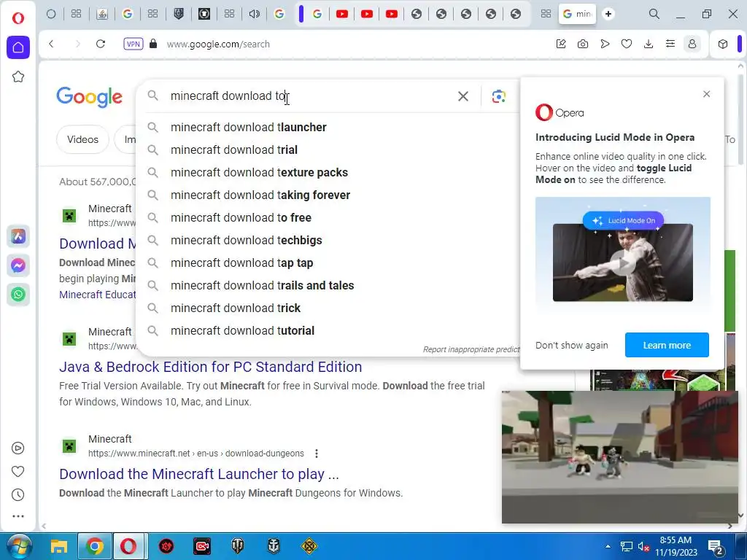Select suggestion 'minecraft download tlauncher'
Viewport: 747px width, 560px height.
point(329,127)
